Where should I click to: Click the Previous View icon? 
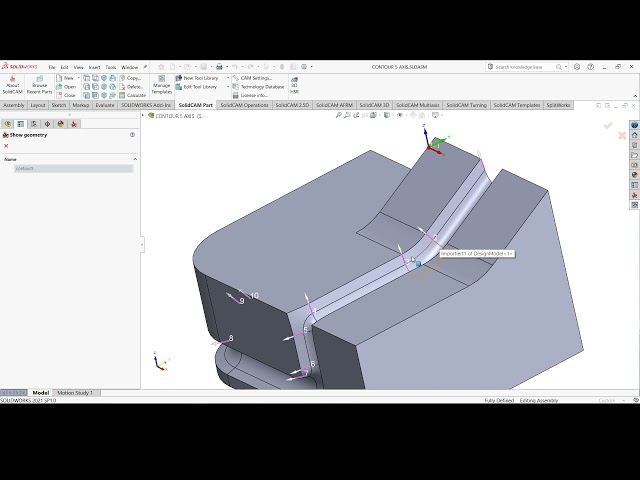[356, 116]
